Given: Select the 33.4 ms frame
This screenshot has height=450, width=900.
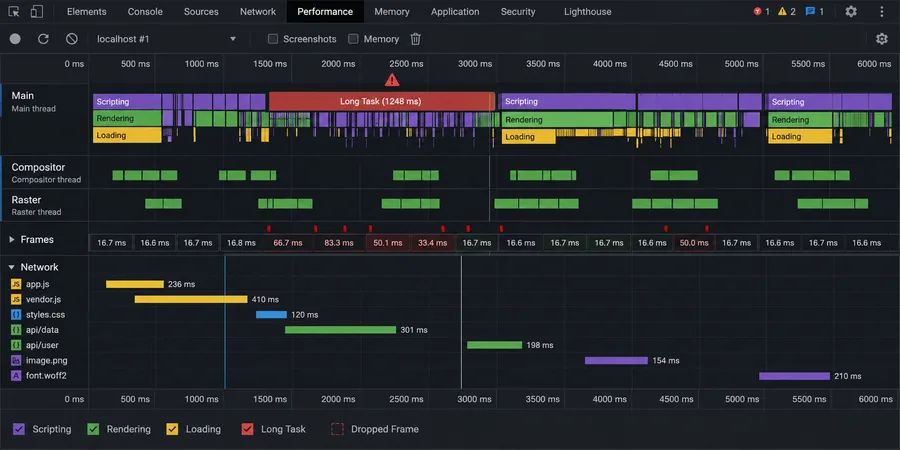Looking at the screenshot, I should tap(433, 243).
